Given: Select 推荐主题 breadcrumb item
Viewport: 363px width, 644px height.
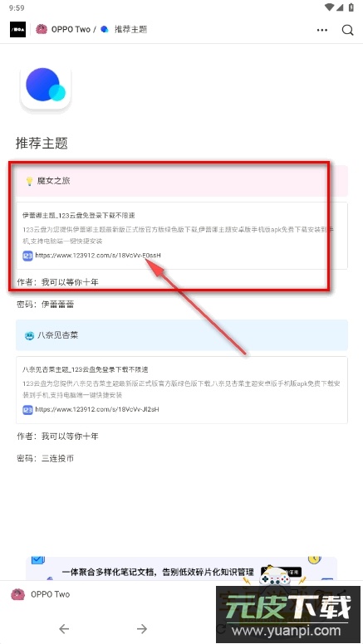Looking at the screenshot, I should point(130,29).
